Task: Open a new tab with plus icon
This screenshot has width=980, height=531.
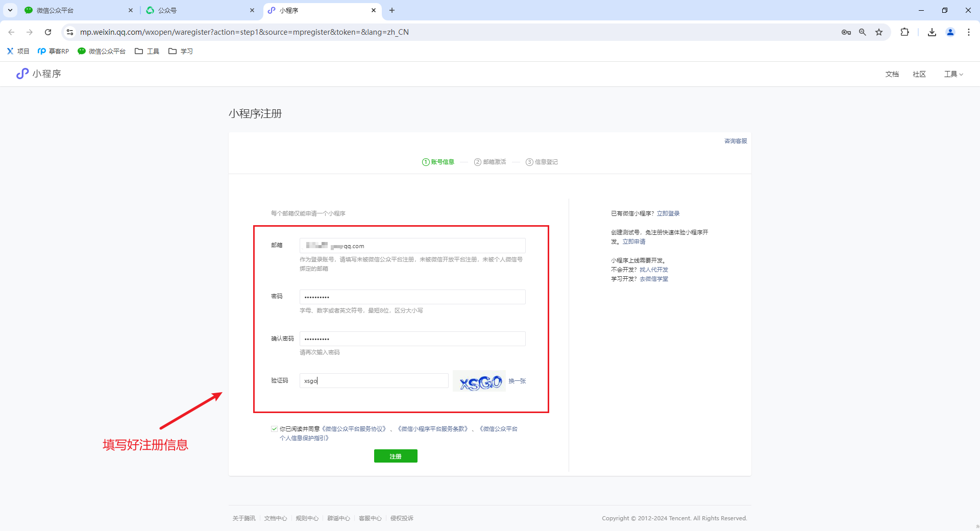Action: [392, 10]
